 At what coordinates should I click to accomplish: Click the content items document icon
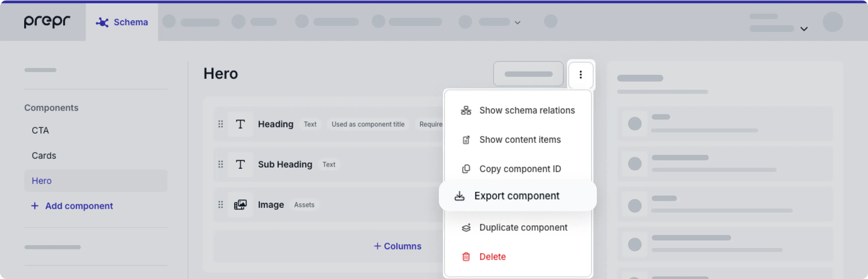click(x=466, y=140)
